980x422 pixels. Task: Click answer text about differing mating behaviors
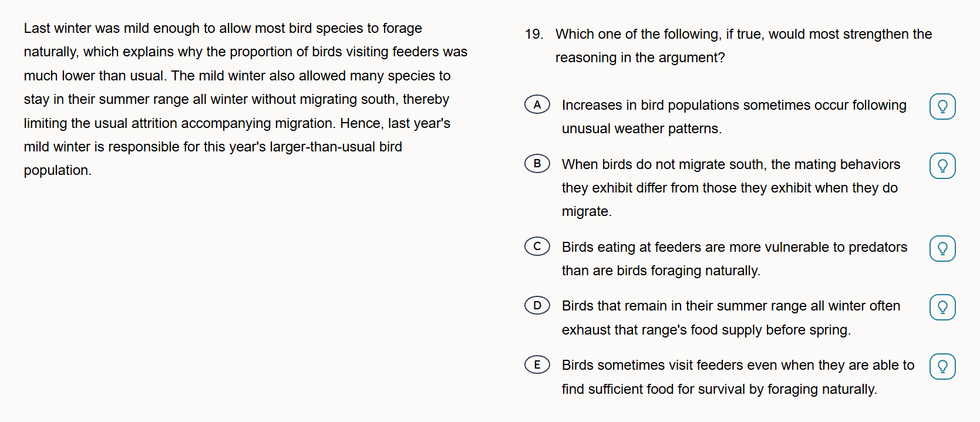[x=730, y=188]
